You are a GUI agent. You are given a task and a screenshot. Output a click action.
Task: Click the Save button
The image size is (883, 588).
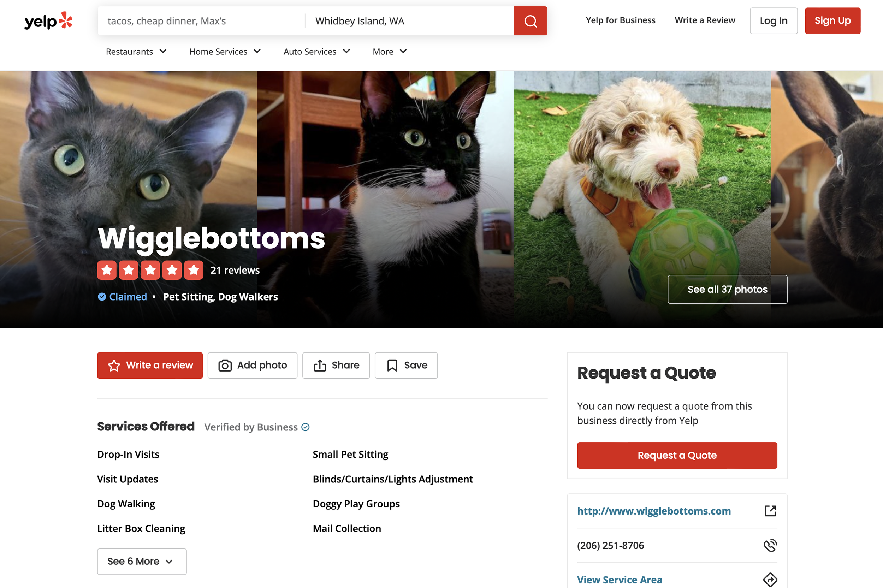pos(406,365)
